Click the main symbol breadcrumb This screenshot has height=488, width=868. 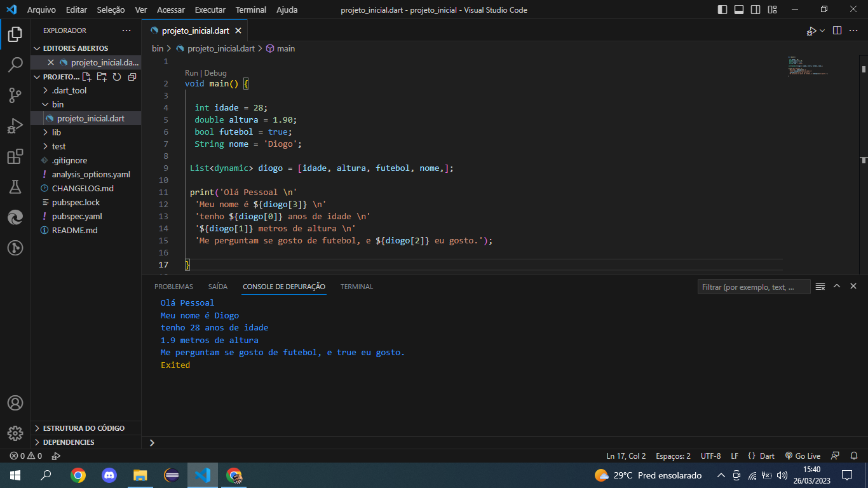[x=280, y=48]
